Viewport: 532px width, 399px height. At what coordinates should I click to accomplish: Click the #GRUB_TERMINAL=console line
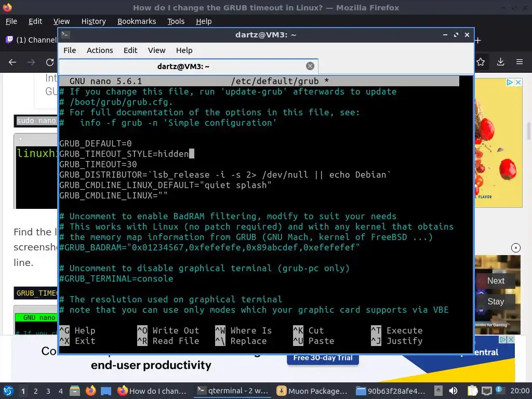[x=116, y=278]
